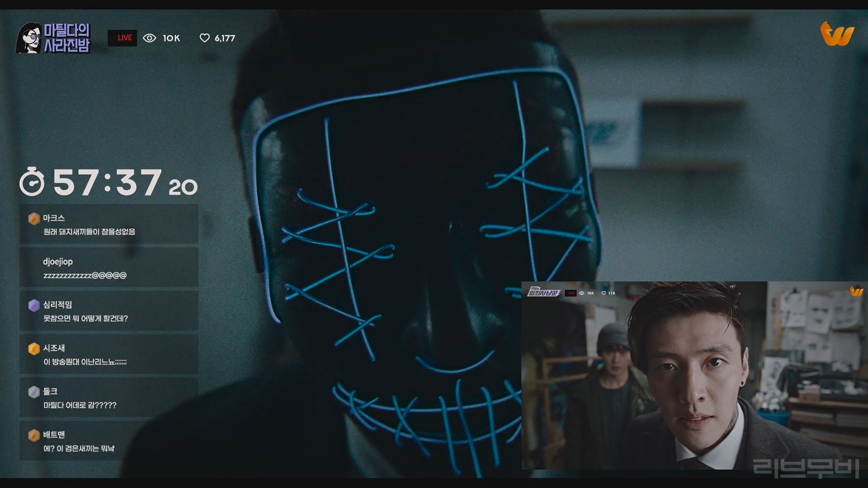Click the red LIVE badge
This screenshot has width=868, height=488.
(x=123, y=38)
